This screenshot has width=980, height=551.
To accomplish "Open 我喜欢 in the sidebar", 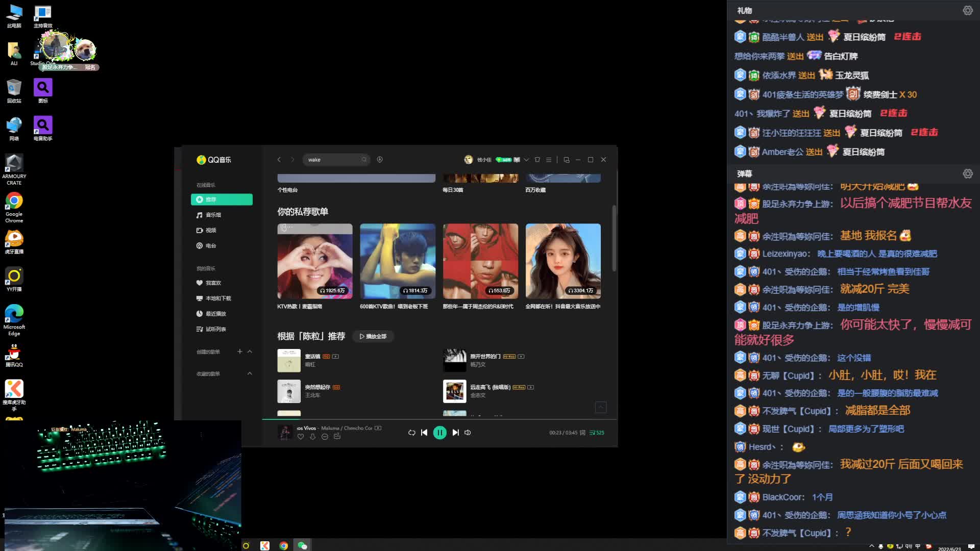I will [x=213, y=283].
